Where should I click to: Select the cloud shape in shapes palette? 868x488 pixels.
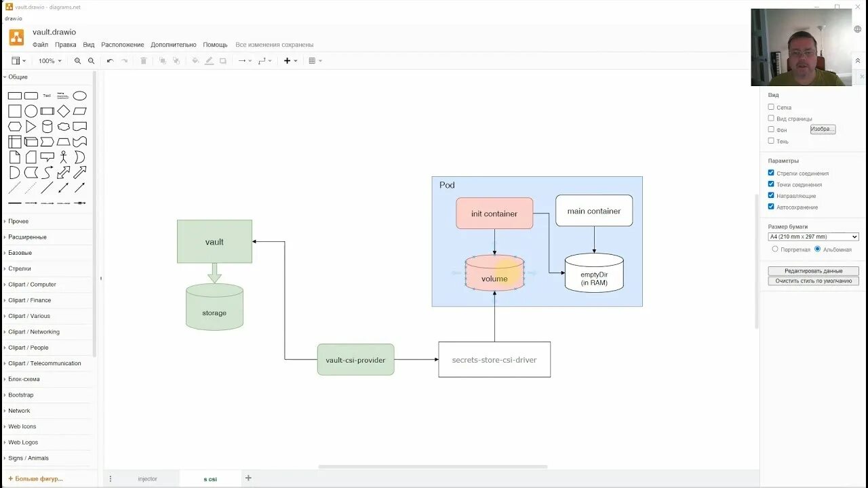tap(64, 127)
